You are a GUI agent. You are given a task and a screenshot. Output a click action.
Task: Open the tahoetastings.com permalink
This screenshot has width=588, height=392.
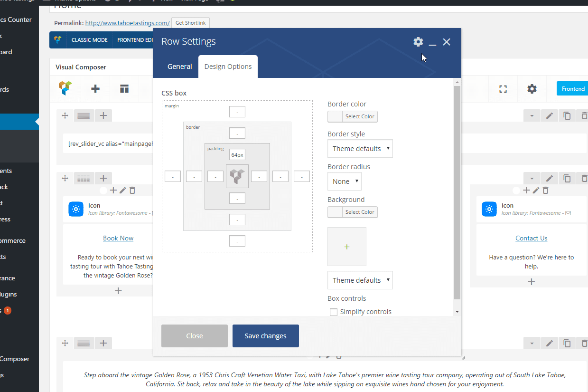click(x=128, y=23)
